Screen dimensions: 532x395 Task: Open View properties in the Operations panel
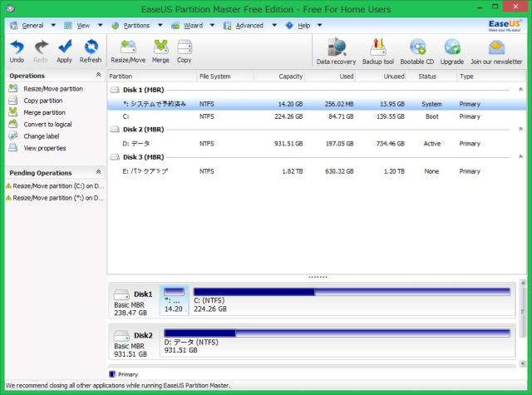pyautogui.click(x=45, y=148)
